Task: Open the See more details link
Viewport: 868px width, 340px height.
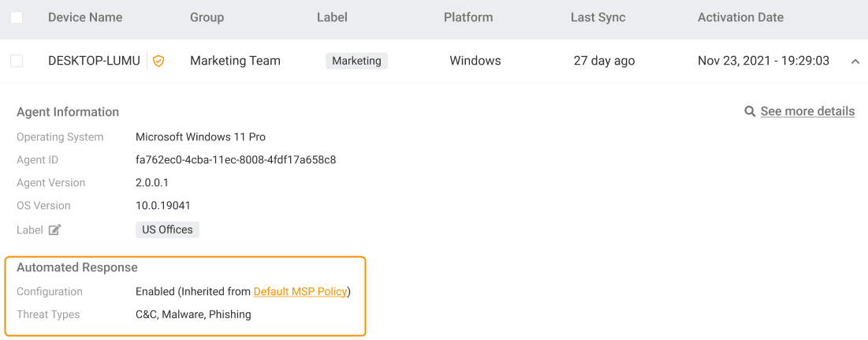Action: tap(807, 111)
